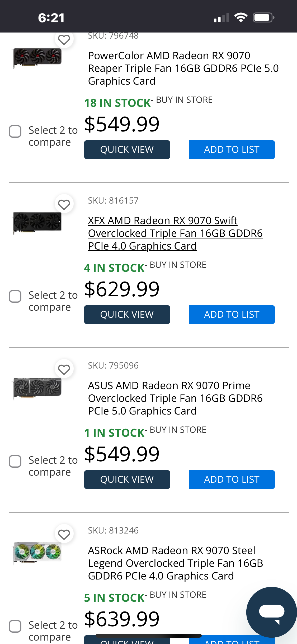This screenshot has height=644, width=297.
Task: Add XFX Swift card to list
Action: tap(232, 315)
